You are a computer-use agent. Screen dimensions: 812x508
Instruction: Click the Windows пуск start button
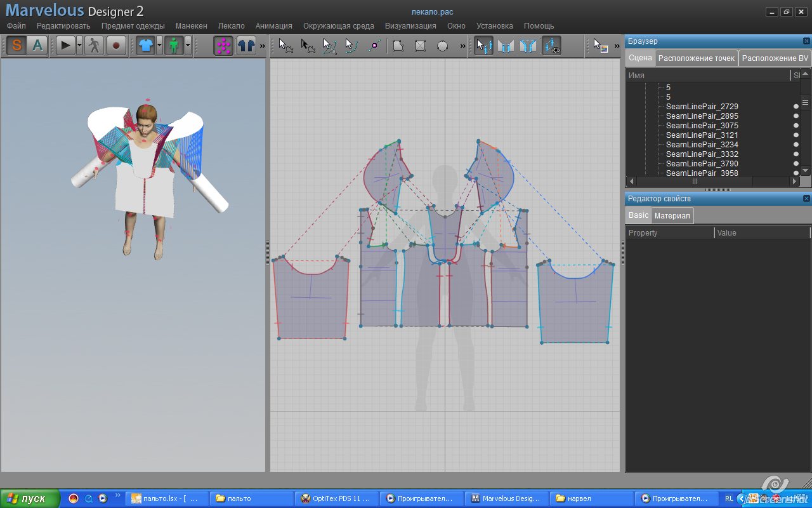[x=30, y=498]
